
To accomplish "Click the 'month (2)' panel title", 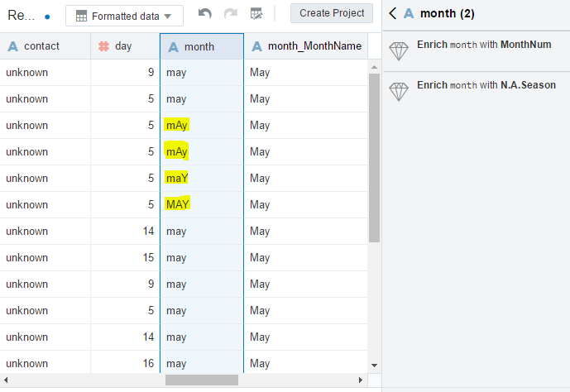I will [x=447, y=14].
